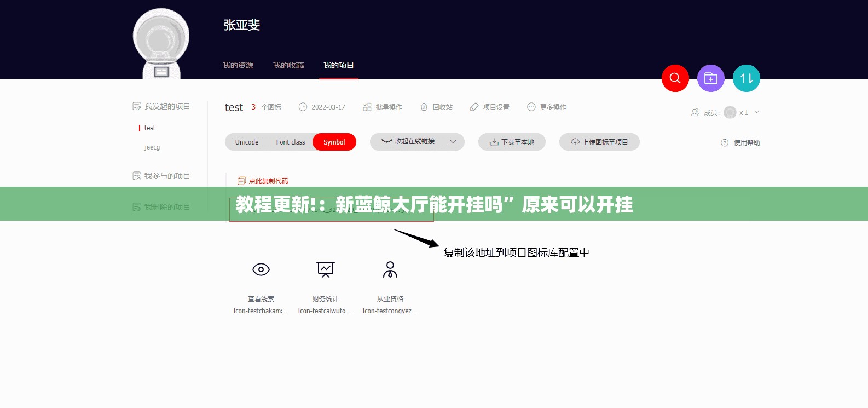Expand the members dropdown chevron
This screenshot has width=868, height=408.
(x=757, y=112)
